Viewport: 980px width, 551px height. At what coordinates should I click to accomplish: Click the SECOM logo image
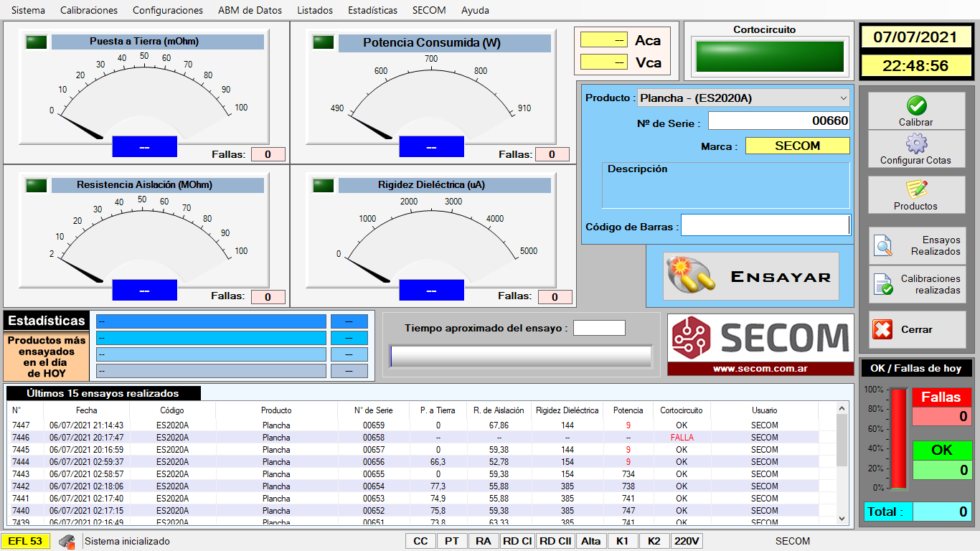click(x=760, y=338)
